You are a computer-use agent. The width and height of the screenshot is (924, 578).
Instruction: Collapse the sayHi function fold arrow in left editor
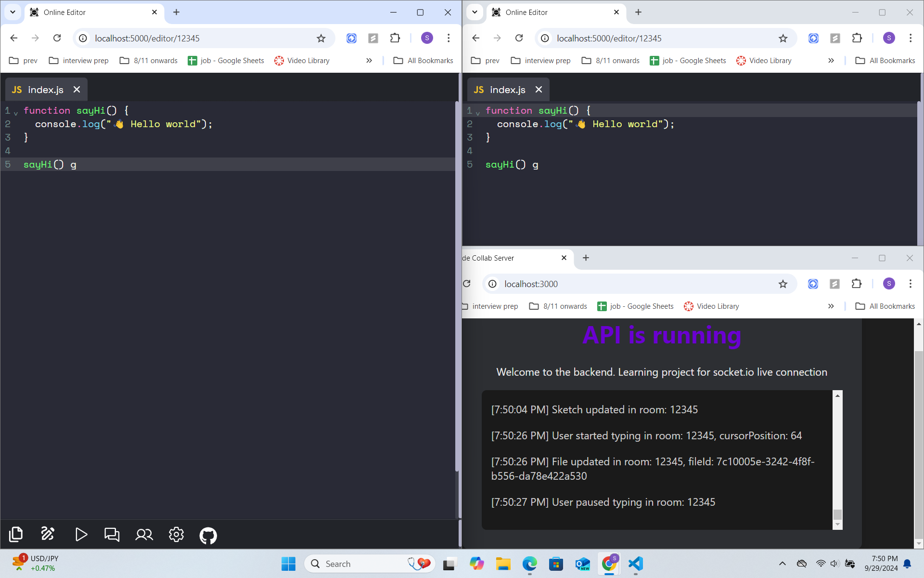click(16, 113)
